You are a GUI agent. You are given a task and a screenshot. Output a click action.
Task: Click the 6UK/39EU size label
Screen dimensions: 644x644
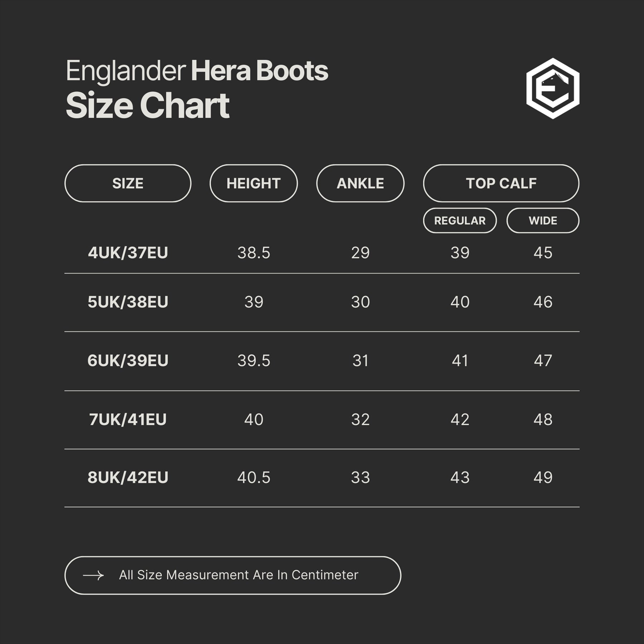[x=128, y=361]
